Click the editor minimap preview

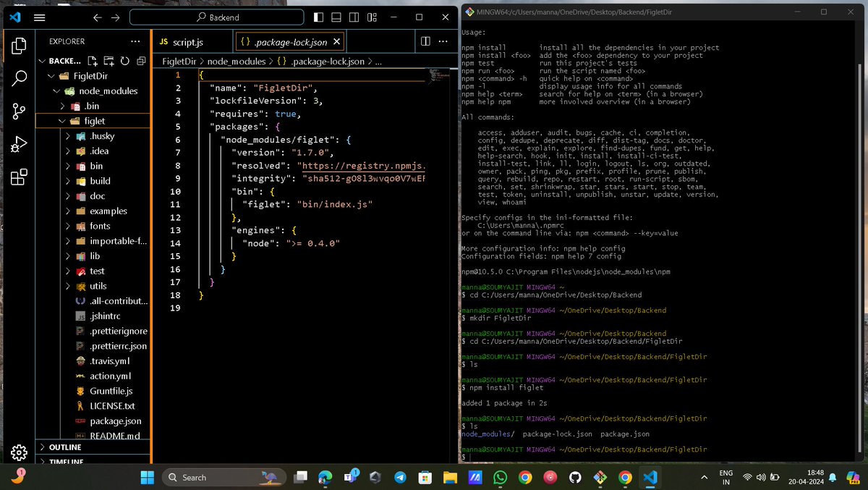click(440, 77)
